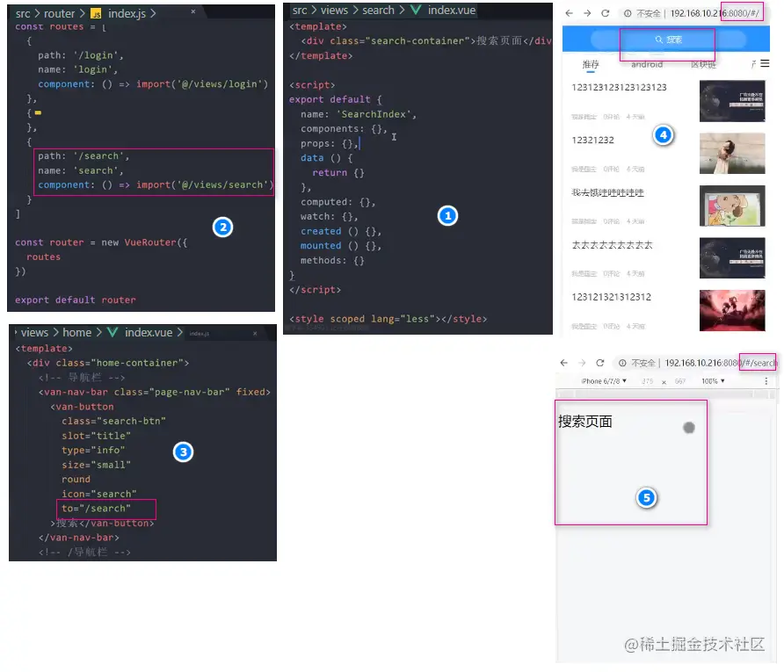The width and height of the screenshot is (784, 672).
Task: Click back arrow in home page browser
Action: click(x=569, y=13)
